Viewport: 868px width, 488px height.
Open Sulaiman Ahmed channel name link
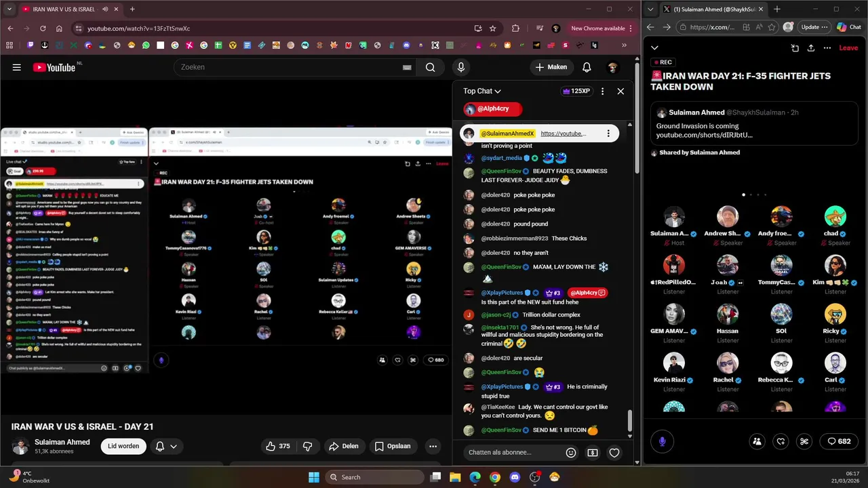click(62, 442)
